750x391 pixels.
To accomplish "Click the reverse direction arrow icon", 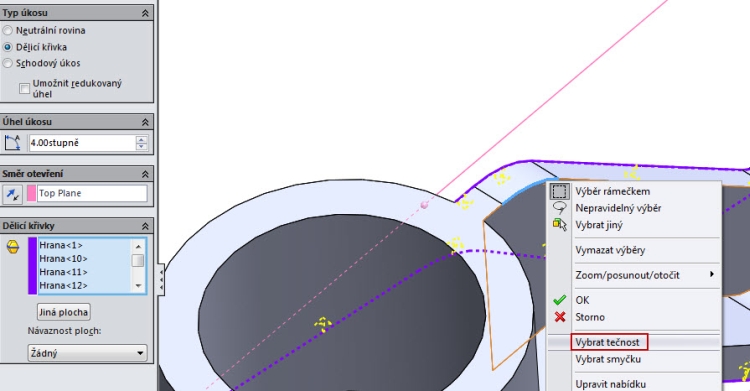I will tap(13, 194).
